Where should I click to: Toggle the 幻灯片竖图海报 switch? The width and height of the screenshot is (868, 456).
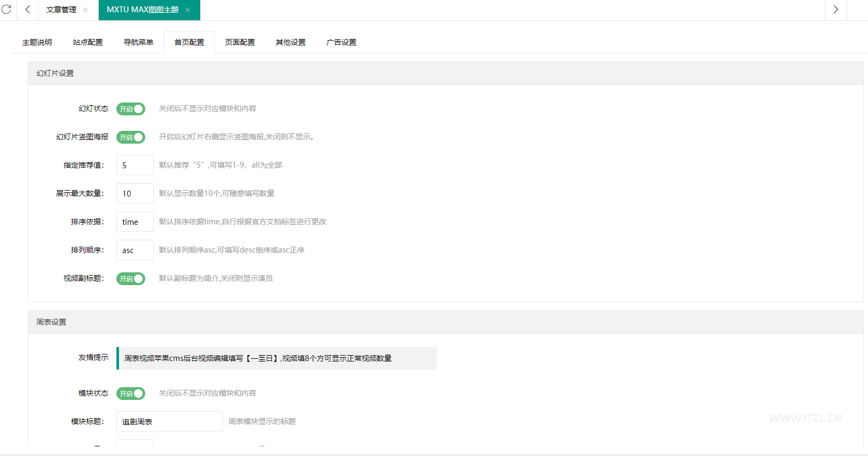(x=131, y=137)
